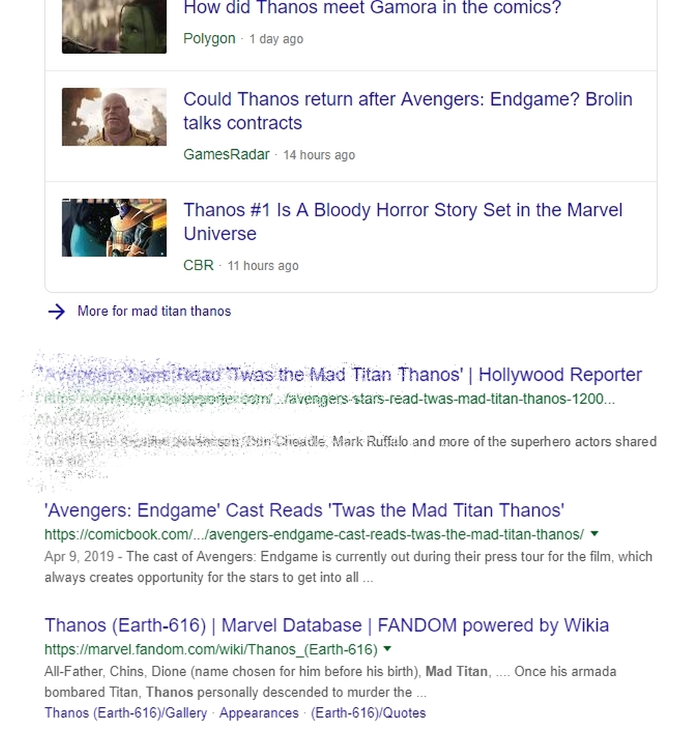Expand dropdown arrow next to comicbook.com URL
Screen dimensions: 700x735
pos(595,534)
